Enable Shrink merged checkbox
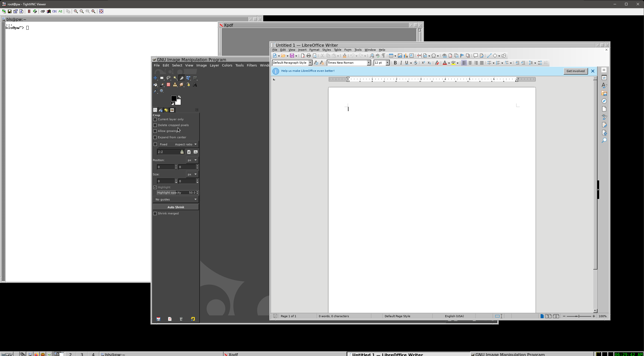Image resolution: width=644 pixels, height=356 pixels. pos(155,213)
